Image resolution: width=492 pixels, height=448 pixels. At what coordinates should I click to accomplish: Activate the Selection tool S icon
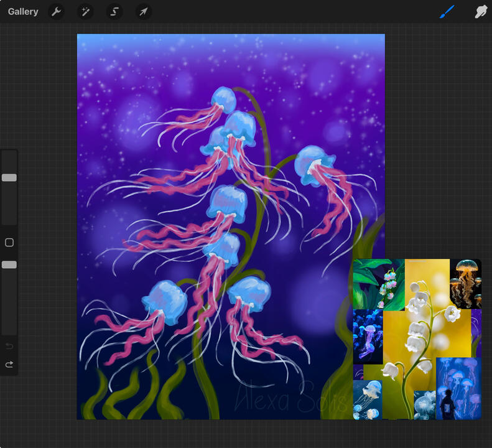coord(114,12)
